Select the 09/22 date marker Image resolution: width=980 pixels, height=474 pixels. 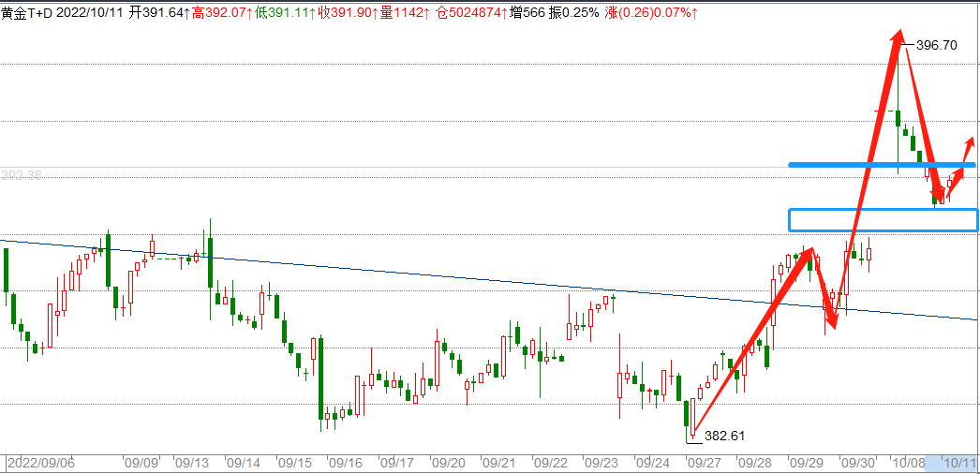(550, 464)
